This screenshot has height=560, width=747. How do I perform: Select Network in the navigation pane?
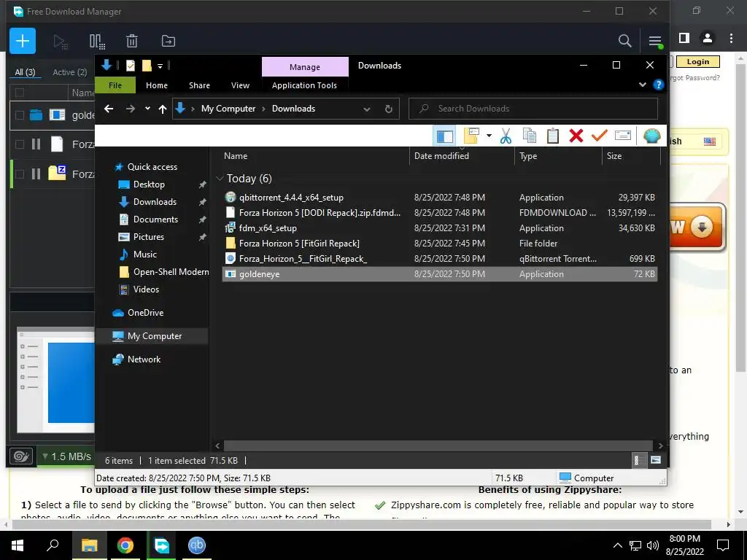pos(144,359)
